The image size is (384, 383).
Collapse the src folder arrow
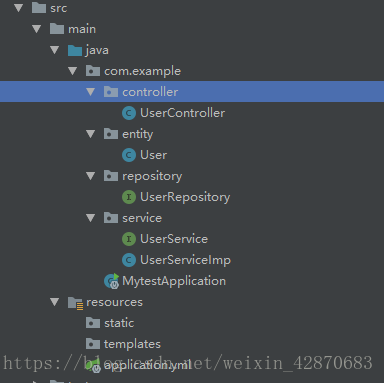pyautogui.click(x=19, y=8)
